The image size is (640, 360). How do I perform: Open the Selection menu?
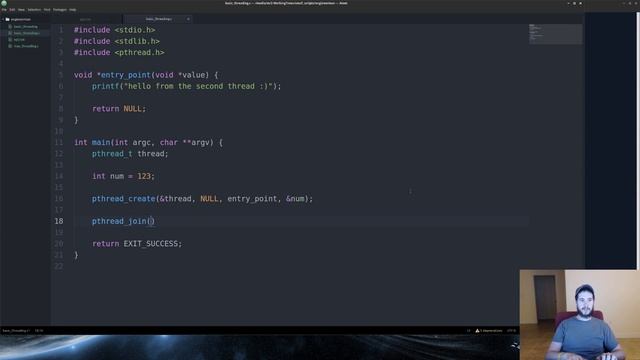34,9
